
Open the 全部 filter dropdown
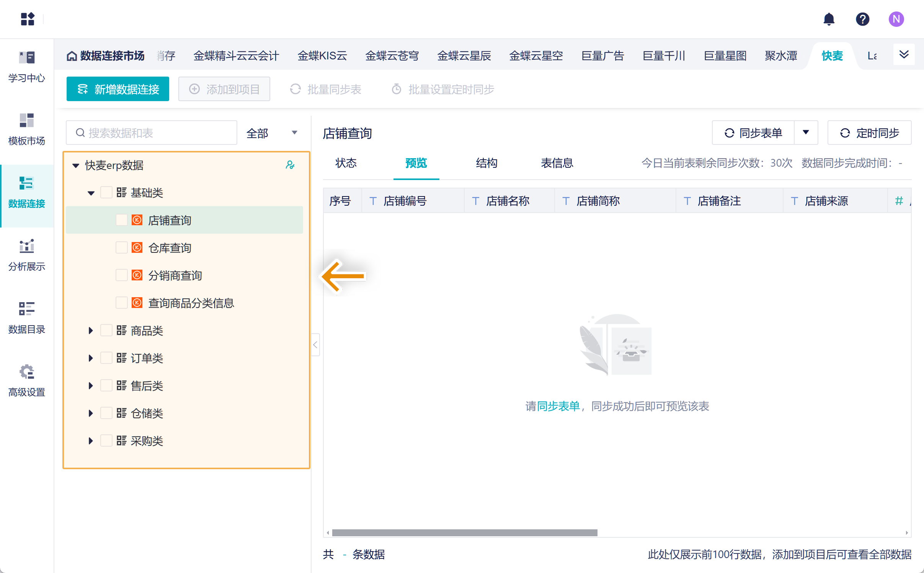click(271, 133)
